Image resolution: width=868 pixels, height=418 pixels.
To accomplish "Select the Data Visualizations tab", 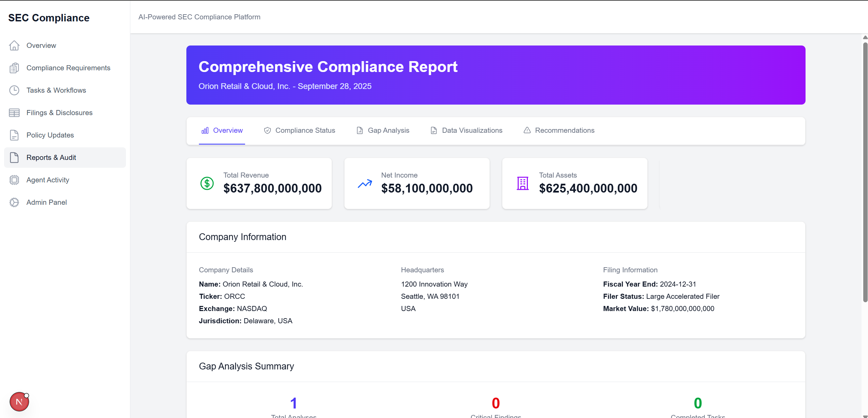I will (x=466, y=130).
